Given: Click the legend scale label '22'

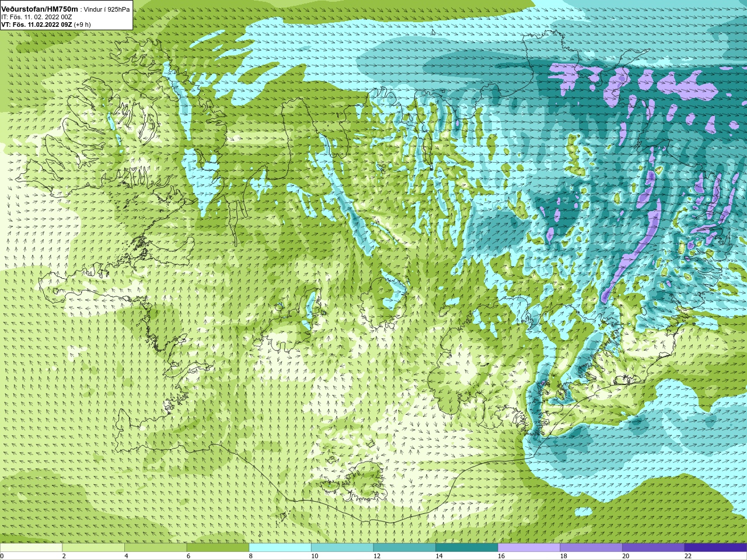Looking at the screenshot, I should tap(688, 556).
